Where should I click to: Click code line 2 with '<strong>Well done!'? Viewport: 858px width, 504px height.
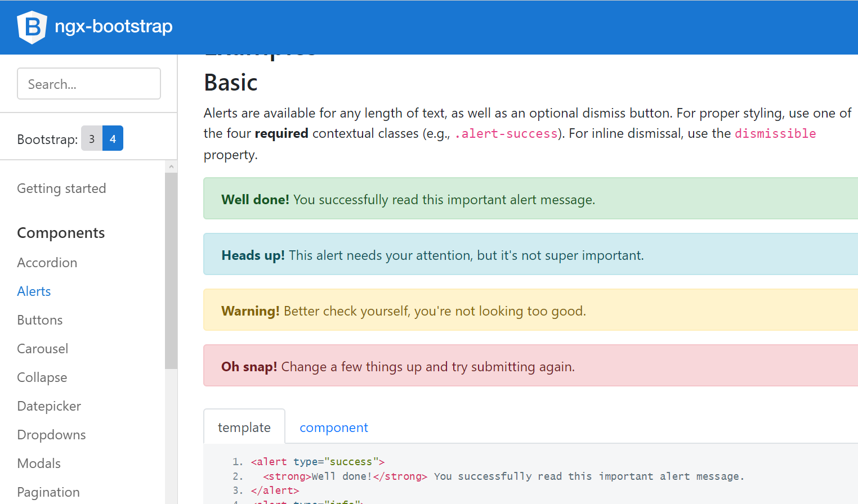(503, 476)
